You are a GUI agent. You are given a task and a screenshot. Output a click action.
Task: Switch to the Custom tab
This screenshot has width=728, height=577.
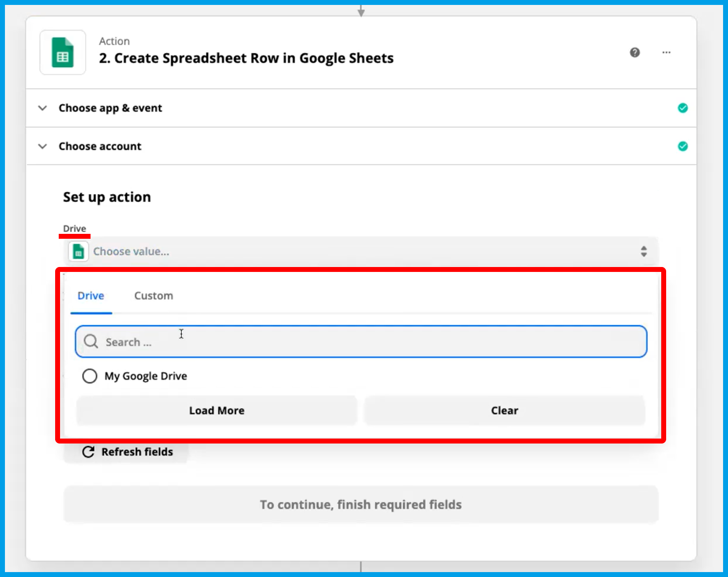153,296
